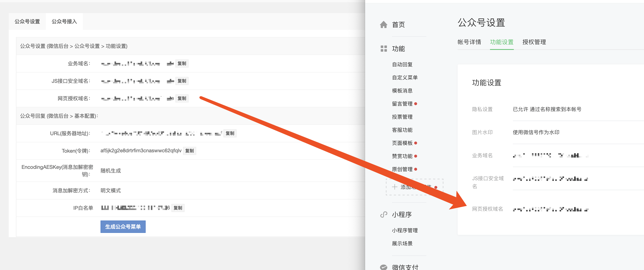Select the 功能设置 tab
Image resolution: width=644 pixels, height=270 pixels.
pyautogui.click(x=502, y=42)
